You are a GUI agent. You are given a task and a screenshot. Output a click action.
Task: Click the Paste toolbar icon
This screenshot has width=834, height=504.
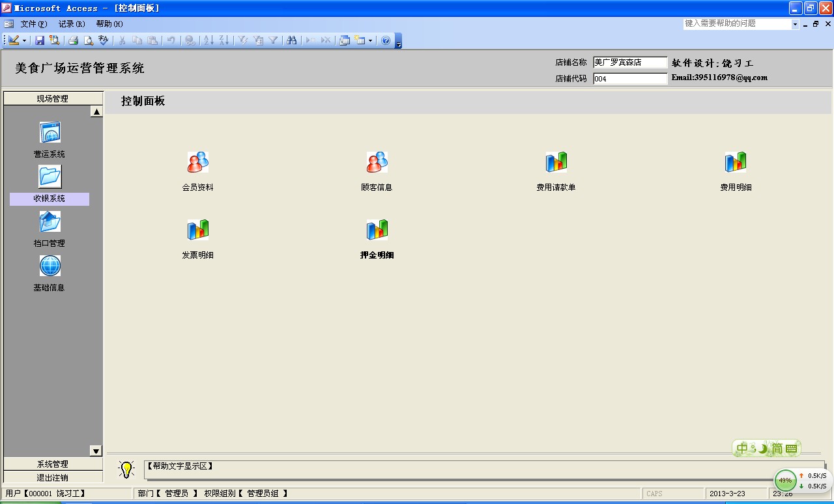pyautogui.click(x=152, y=40)
